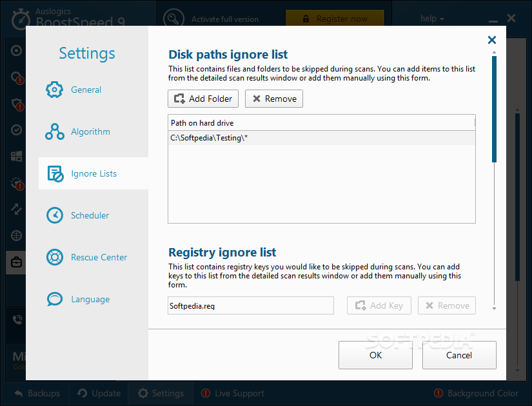This screenshot has width=532, height=406.
Task: Click the Rescue Center lifebuoy icon
Action: pyautogui.click(x=55, y=257)
